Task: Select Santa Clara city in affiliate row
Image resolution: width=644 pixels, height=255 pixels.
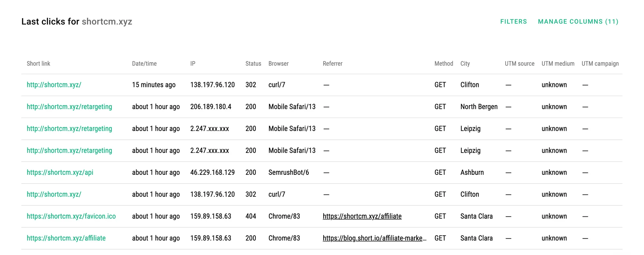Action: [x=476, y=238]
